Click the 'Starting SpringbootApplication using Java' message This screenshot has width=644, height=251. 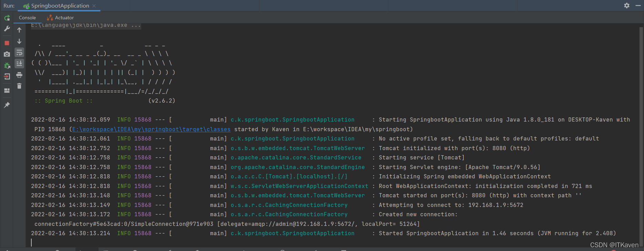(504, 120)
